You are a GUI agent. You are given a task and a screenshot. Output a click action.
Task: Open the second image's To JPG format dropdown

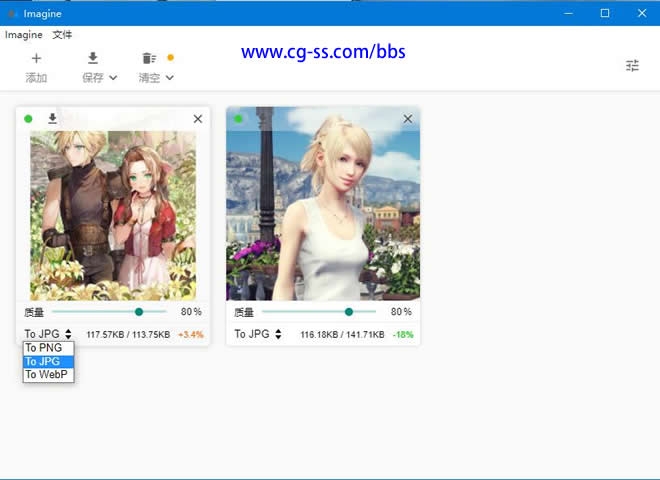click(x=258, y=334)
